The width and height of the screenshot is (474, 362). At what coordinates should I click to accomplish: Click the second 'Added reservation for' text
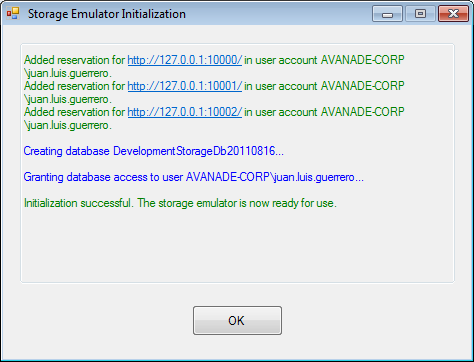click(75, 86)
